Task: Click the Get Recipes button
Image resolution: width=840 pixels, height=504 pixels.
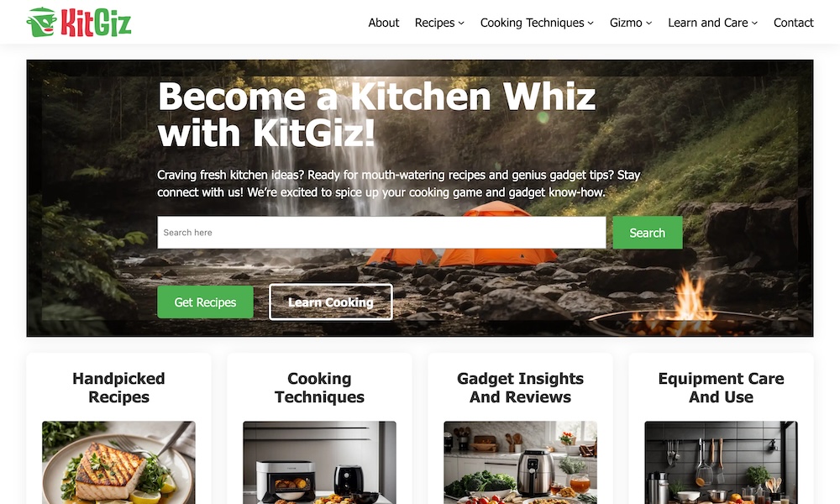Action: tap(205, 302)
